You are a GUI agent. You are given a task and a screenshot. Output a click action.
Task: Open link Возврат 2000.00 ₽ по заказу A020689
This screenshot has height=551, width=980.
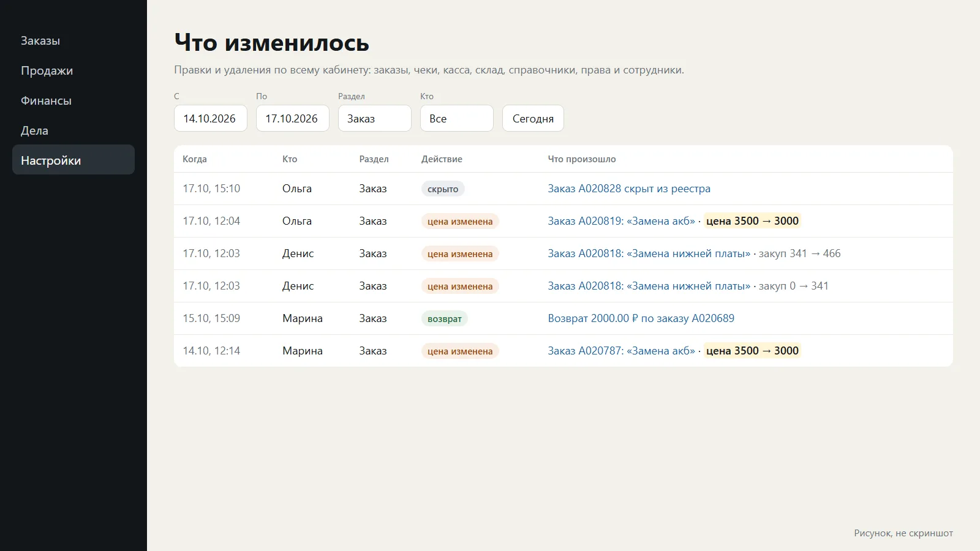[x=641, y=318]
